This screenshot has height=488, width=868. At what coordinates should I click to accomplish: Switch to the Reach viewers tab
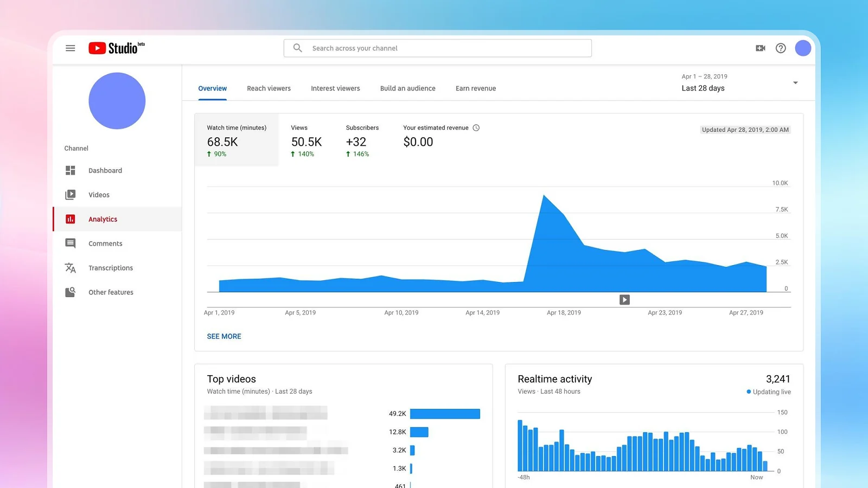coord(269,88)
